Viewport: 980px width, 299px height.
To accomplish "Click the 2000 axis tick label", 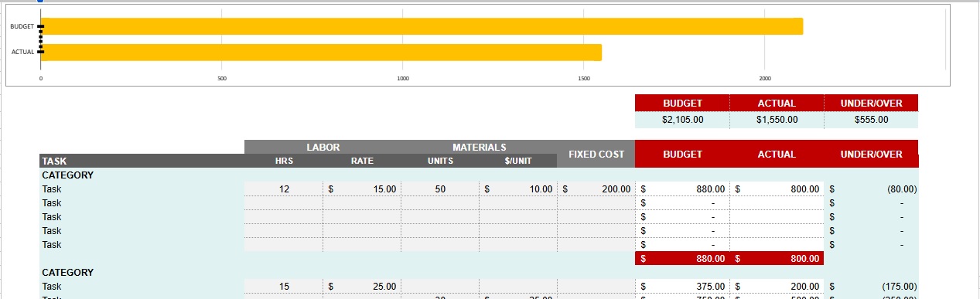I will coord(765,79).
